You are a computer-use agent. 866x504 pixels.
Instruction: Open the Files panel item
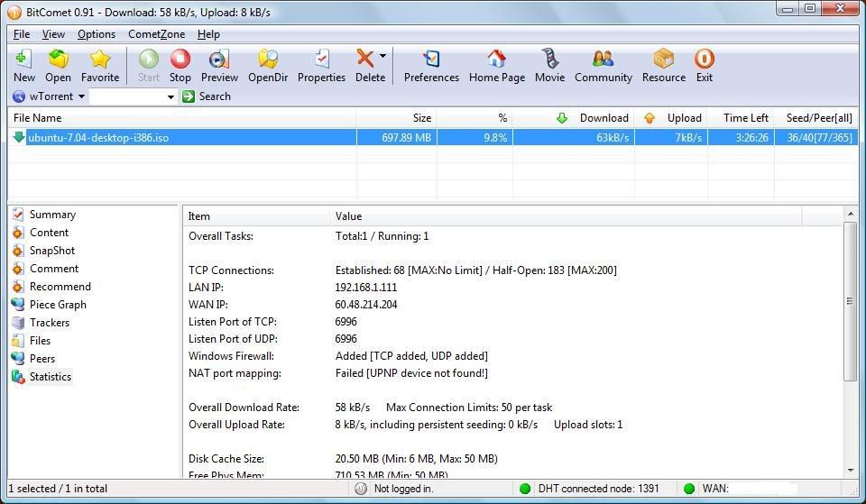point(31,341)
